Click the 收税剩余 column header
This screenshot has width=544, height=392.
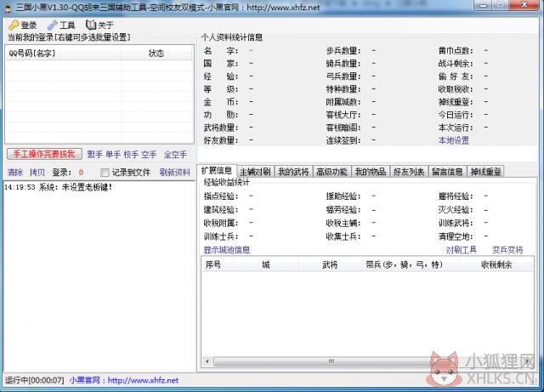pos(496,265)
